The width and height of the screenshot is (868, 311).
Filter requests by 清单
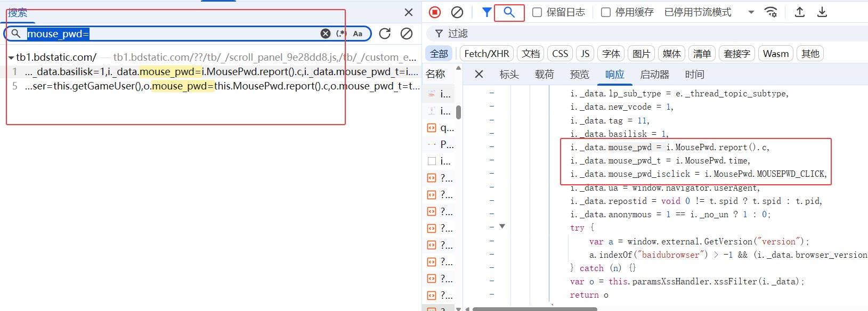tap(702, 54)
